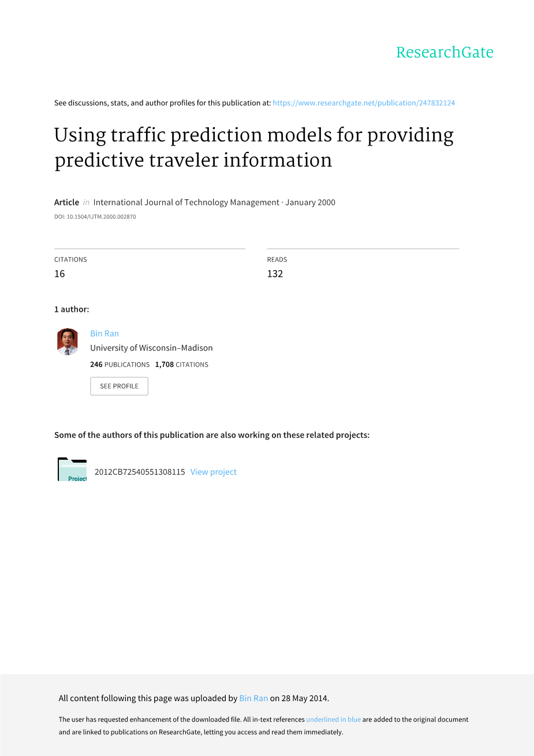Open the researchgate.net publication URL link

click(x=364, y=103)
